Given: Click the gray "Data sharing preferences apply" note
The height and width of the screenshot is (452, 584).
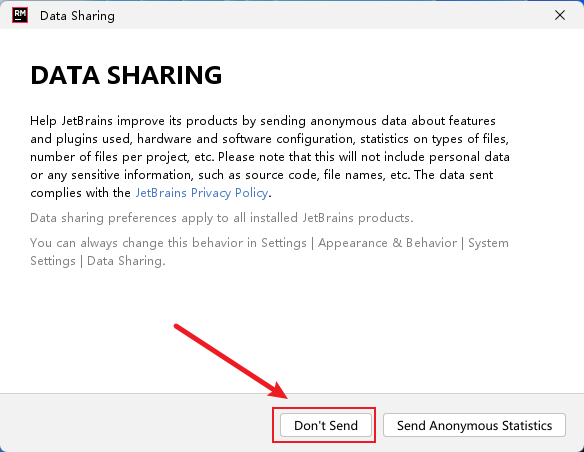Looking at the screenshot, I should [222, 218].
